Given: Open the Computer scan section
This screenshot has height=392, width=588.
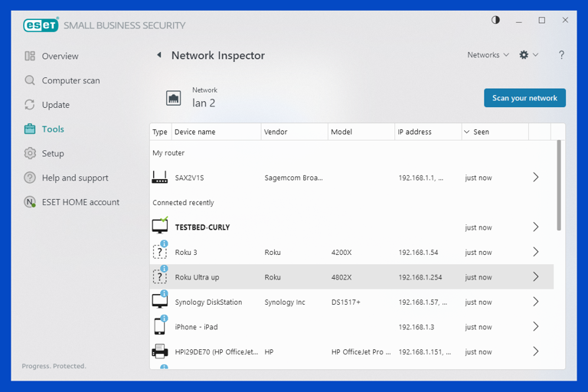Looking at the screenshot, I should (x=70, y=80).
